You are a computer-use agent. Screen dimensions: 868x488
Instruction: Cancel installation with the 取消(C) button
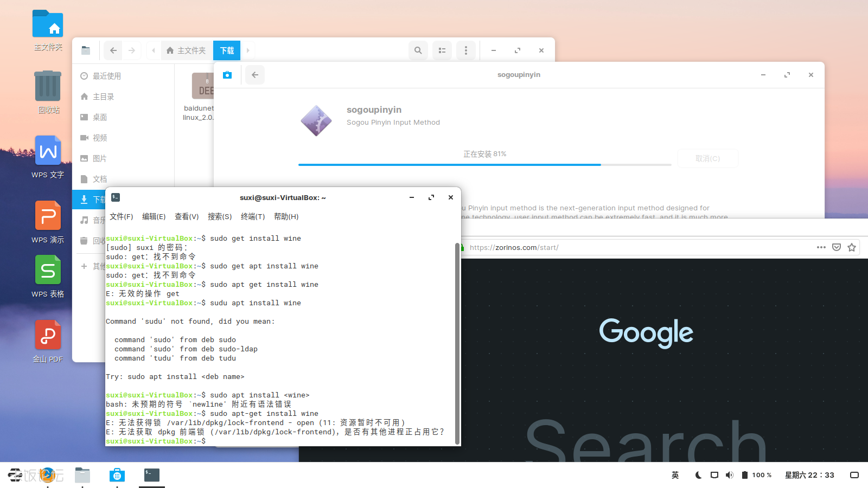coord(708,158)
